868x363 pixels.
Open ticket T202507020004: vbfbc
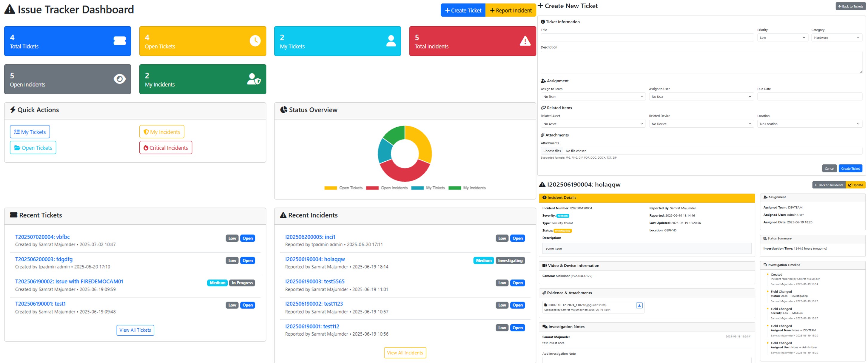42,237
